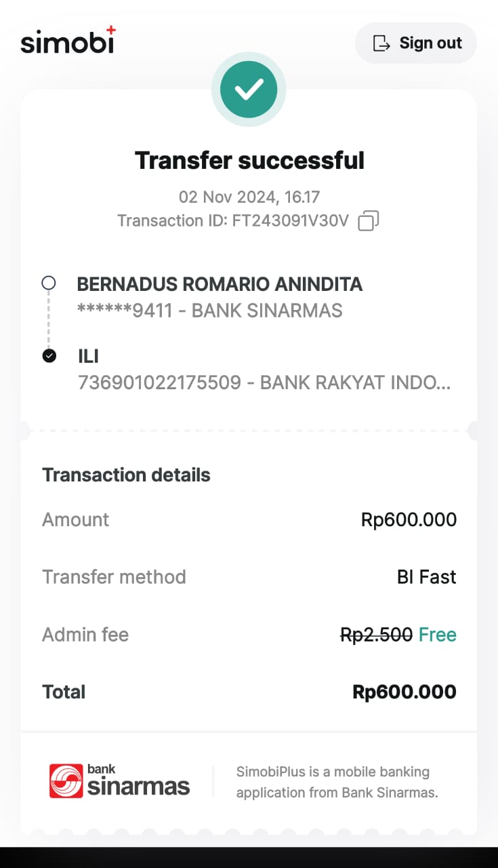Click the Amount value Rp600.000
498x868 pixels.
coord(409,520)
